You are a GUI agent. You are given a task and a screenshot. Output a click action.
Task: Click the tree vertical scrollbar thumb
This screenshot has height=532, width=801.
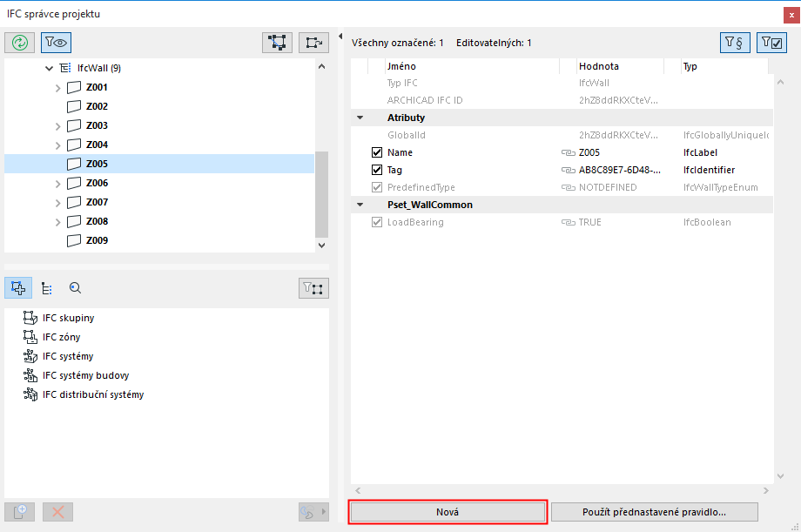321,194
